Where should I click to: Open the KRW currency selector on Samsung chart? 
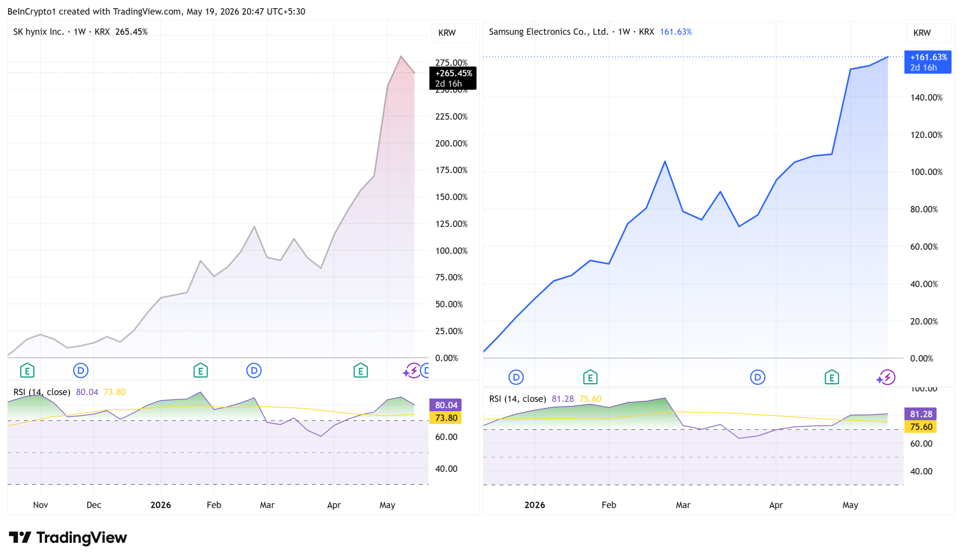929,33
